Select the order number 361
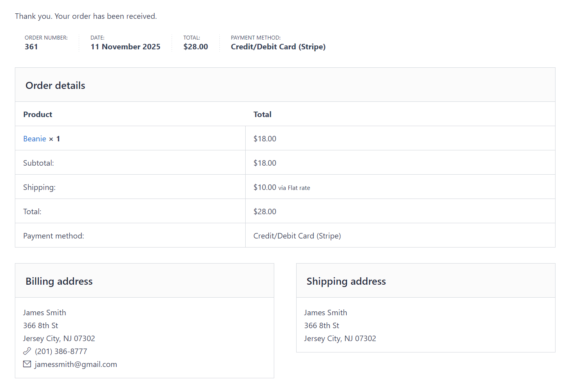 coord(31,47)
